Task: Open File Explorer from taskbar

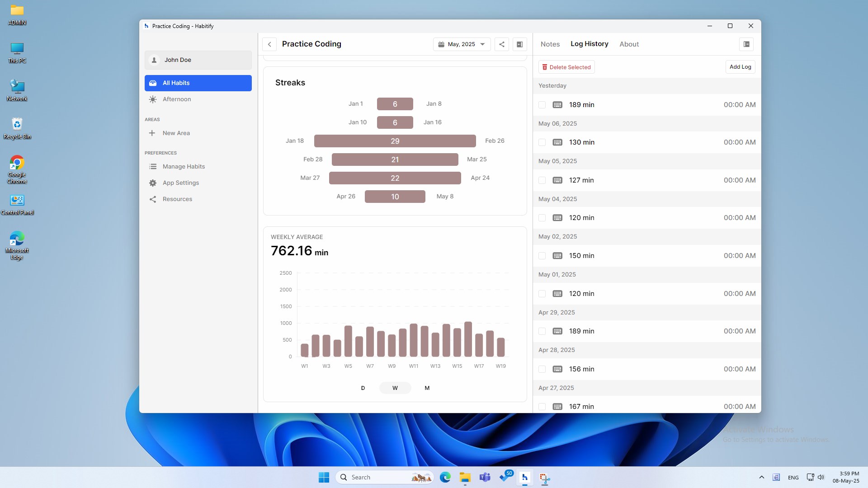Action: (x=465, y=477)
